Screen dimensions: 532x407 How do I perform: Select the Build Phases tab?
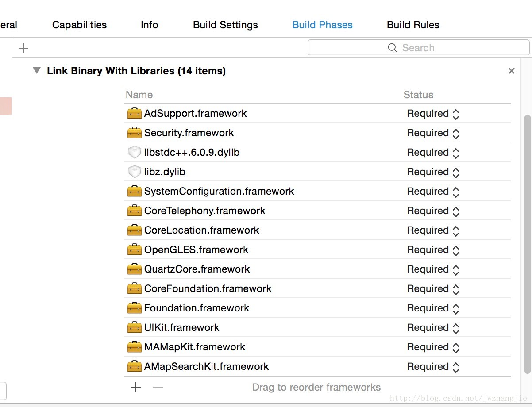click(x=322, y=25)
